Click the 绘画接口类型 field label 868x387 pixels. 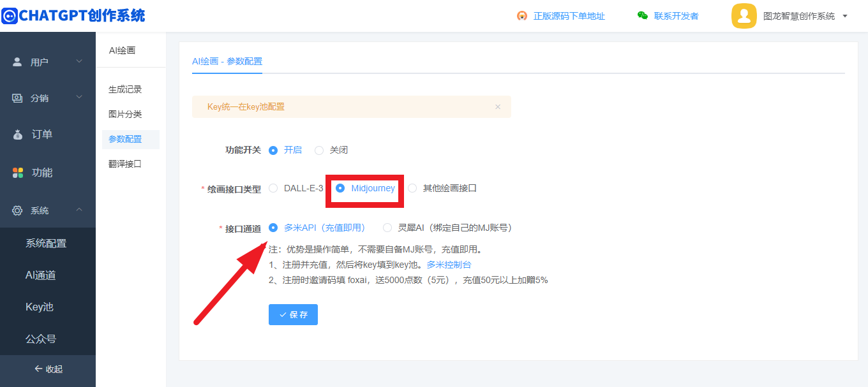click(x=234, y=189)
